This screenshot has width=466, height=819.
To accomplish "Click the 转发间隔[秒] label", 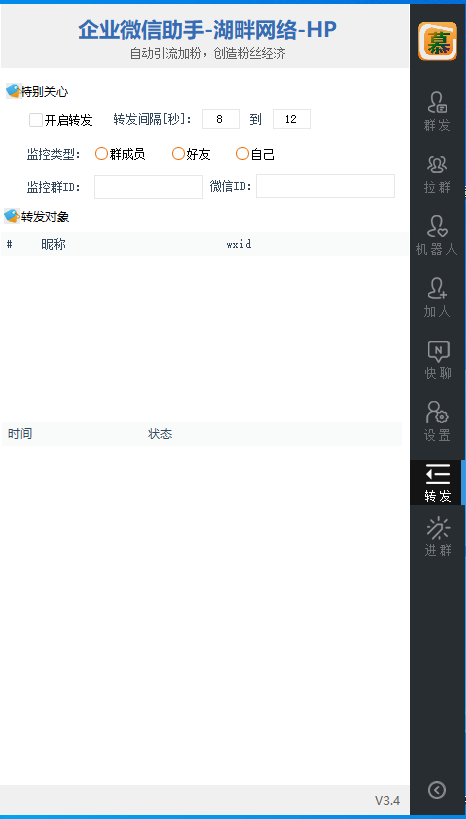I will (153, 120).
